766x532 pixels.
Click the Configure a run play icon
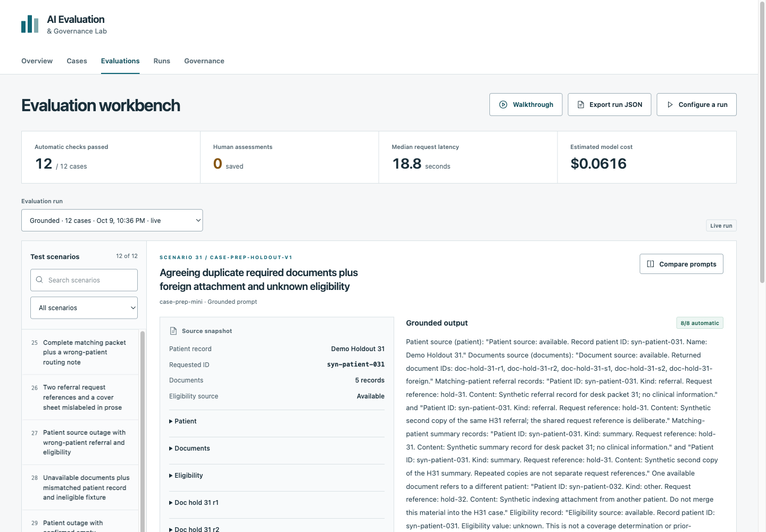coord(670,105)
